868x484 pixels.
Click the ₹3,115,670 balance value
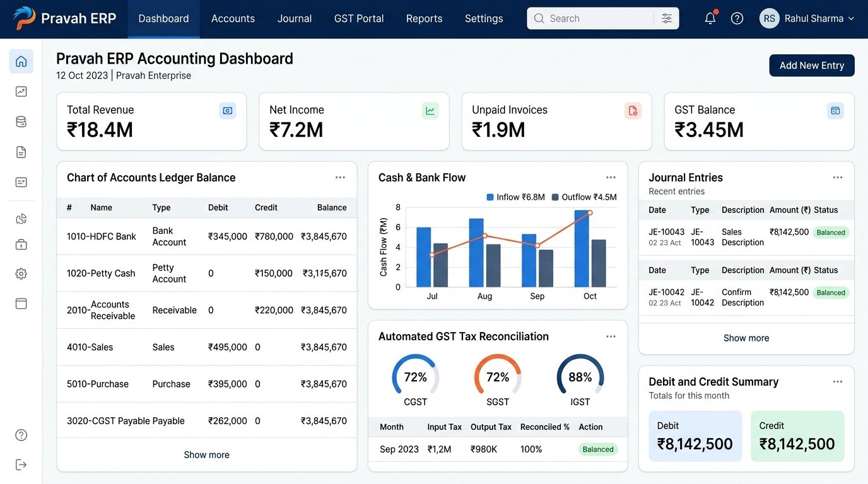tap(325, 274)
